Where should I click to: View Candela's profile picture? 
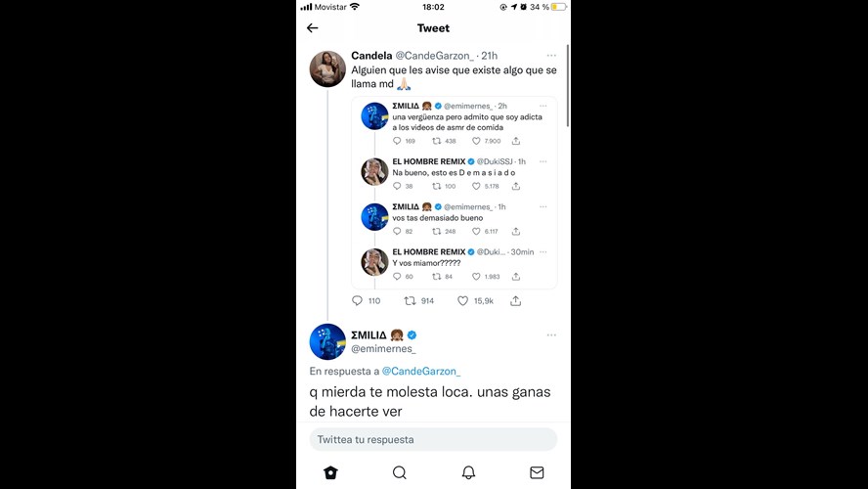pos(327,69)
